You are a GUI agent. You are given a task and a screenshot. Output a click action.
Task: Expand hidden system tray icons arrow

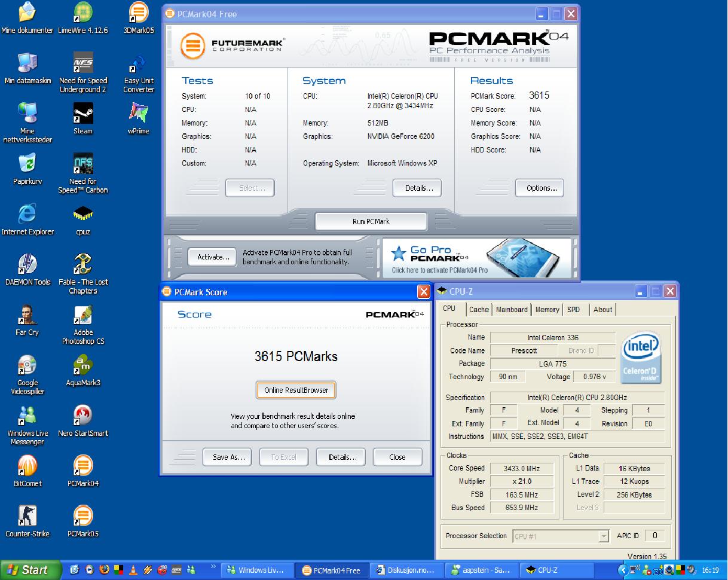pos(623,570)
